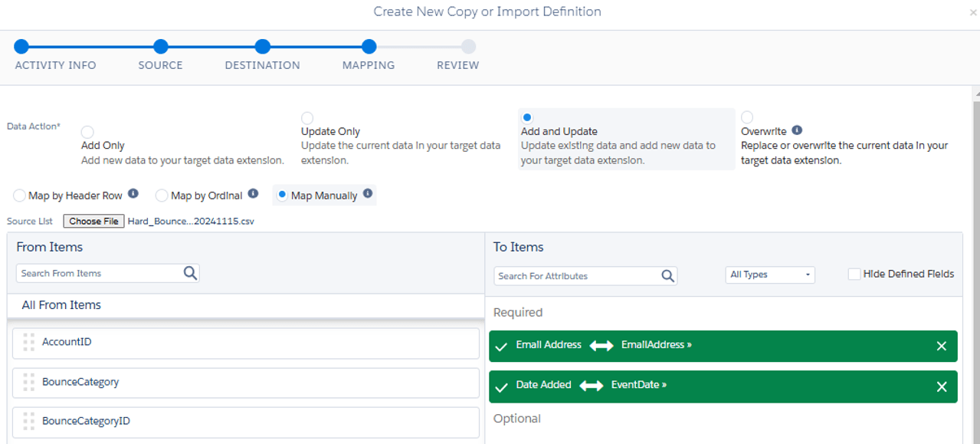Click the double arrow in Email Address mapping

pyautogui.click(x=601, y=346)
